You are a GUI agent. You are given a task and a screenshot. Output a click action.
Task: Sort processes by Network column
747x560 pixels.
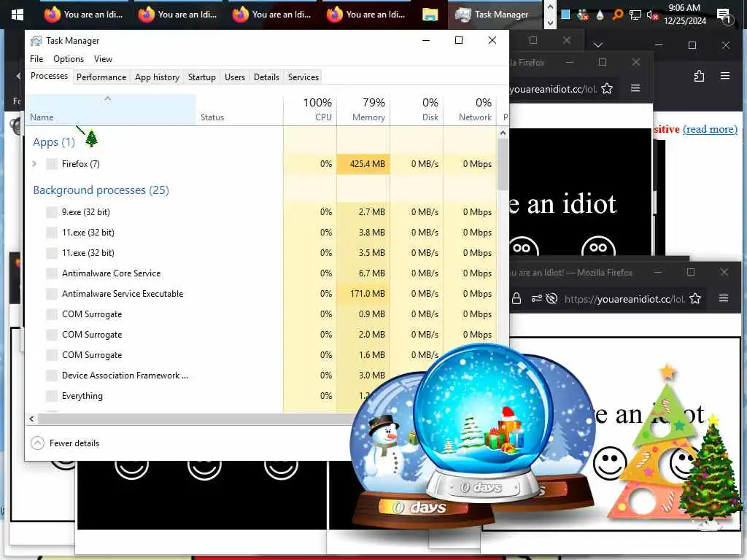point(471,109)
